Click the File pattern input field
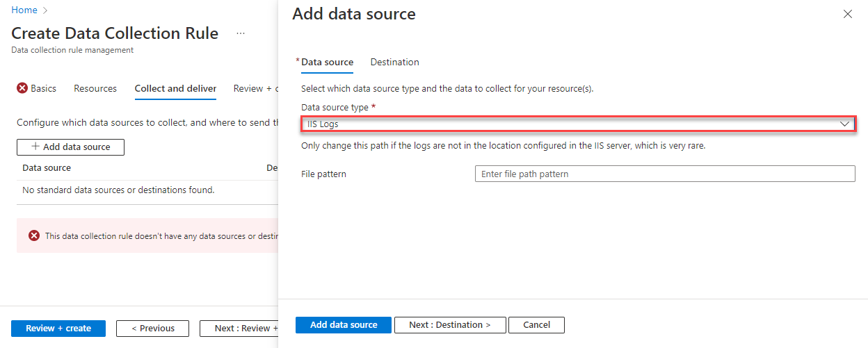Image resolution: width=868 pixels, height=348 pixels. (664, 174)
